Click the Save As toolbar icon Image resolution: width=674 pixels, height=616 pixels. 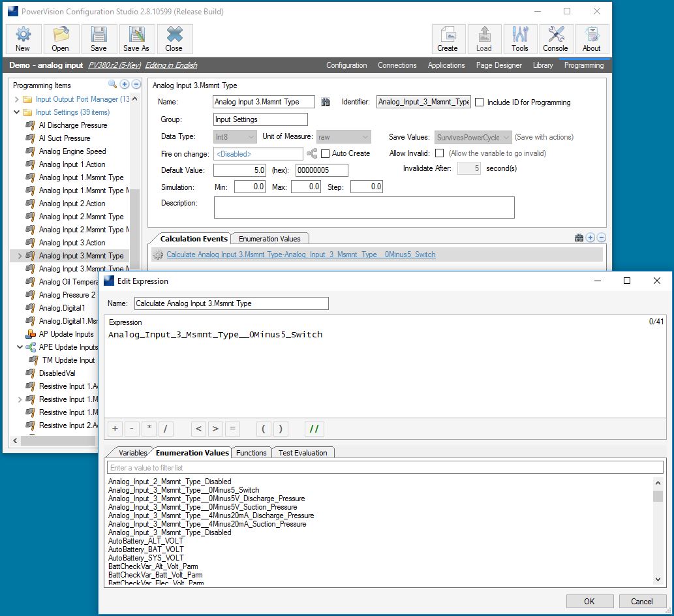[x=136, y=39]
